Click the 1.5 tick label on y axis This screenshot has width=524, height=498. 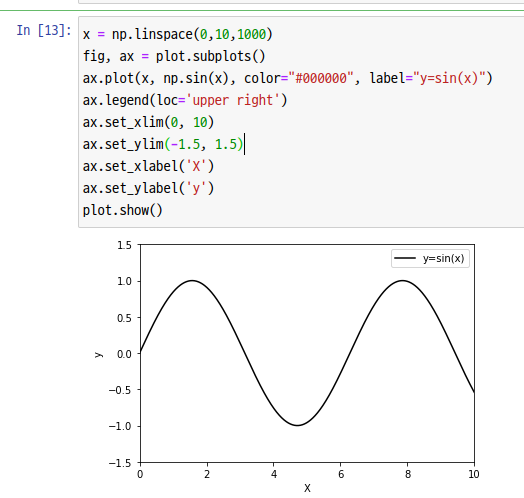pos(124,245)
